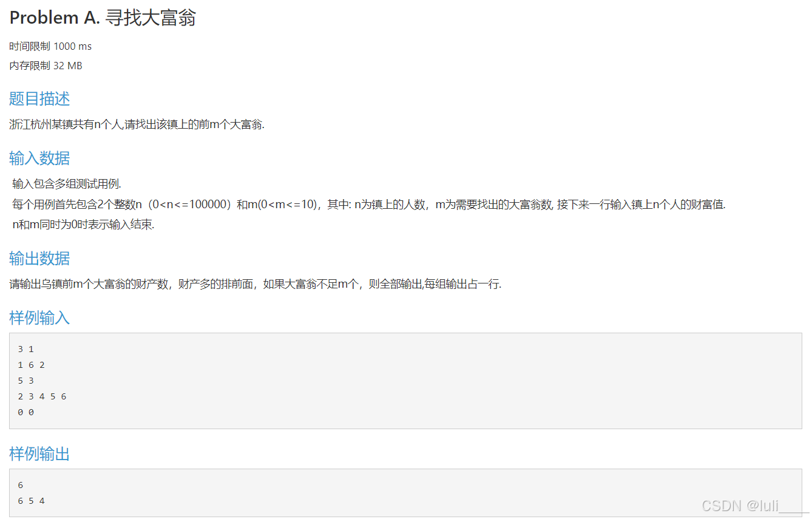Viewport: 812px width, 519px height.
Task: Click the output description starting '请输出乌镇前m个'
Action: point(255,285)
